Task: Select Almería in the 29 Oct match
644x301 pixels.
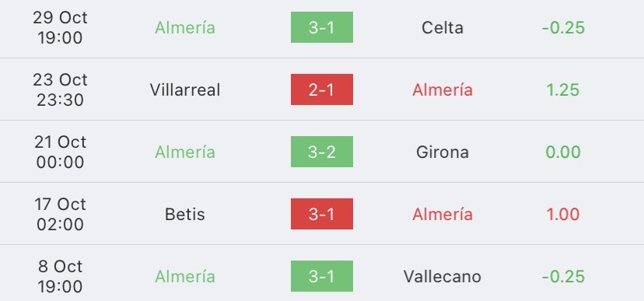Action: [185, 27]
